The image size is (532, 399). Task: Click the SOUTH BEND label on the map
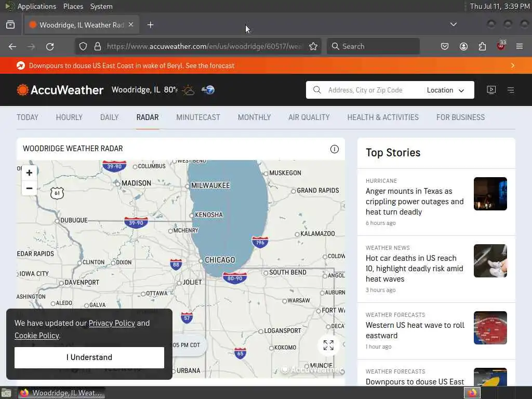(288, 272)
